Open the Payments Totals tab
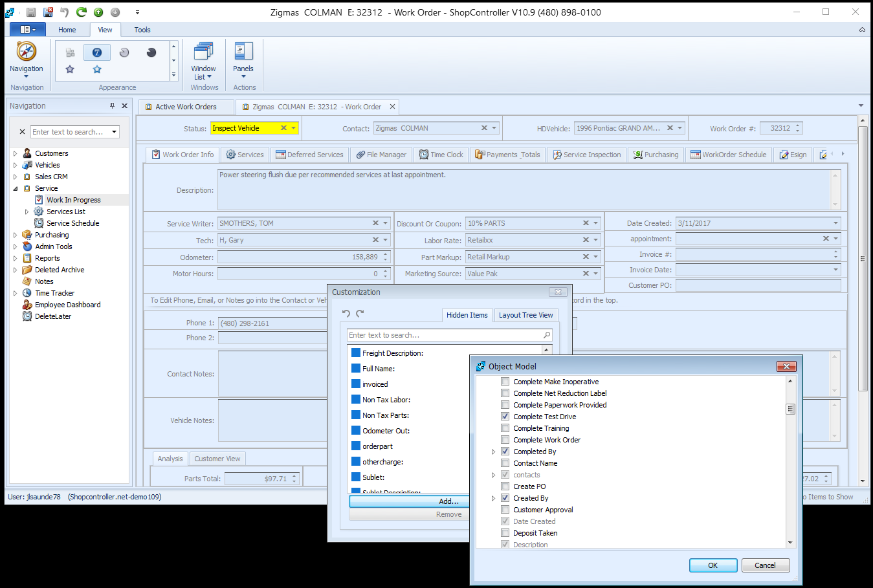 507,155
